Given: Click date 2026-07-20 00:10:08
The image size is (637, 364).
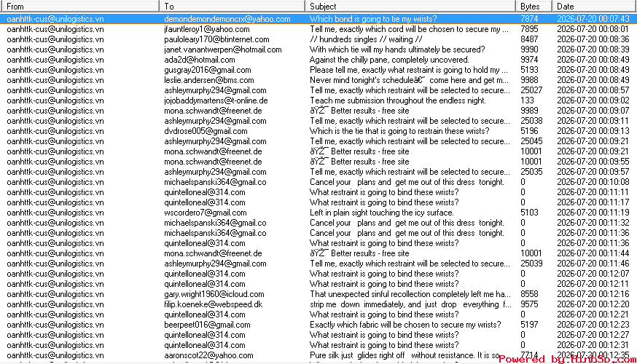Looking at the screenshot, I should 593,182.
